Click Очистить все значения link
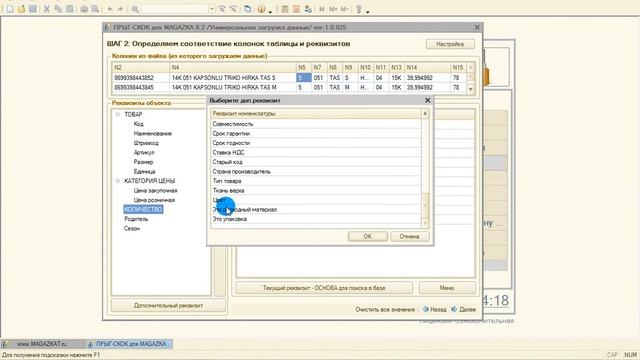640x360 pixels. point(385,309)
